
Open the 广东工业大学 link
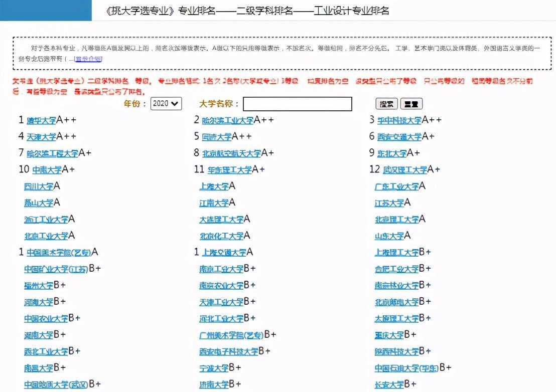(396, 186)
